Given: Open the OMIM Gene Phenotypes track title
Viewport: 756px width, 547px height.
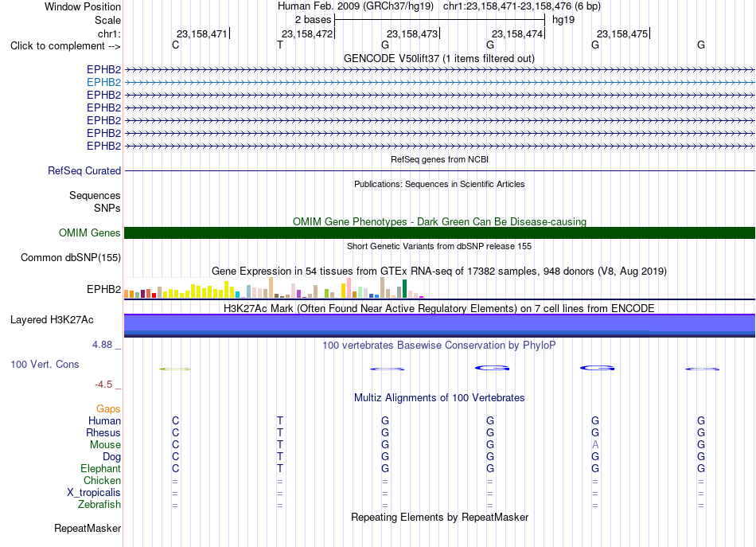Looking at the screenshot, I should [439, 221].
